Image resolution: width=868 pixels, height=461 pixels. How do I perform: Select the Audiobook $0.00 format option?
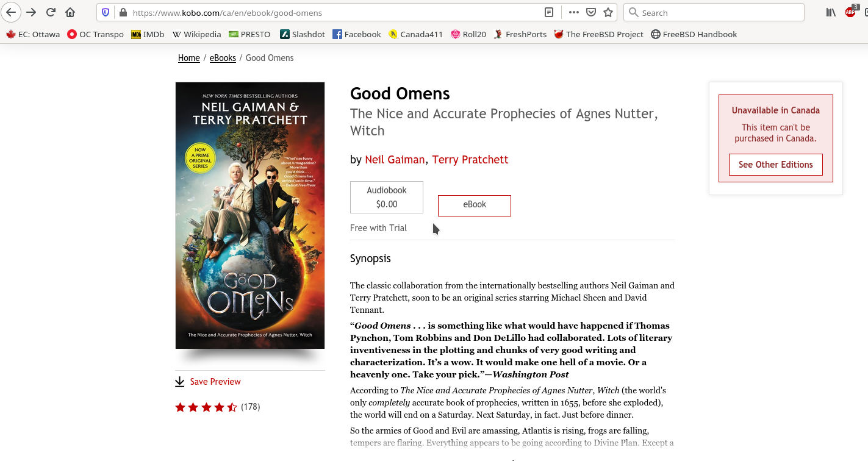tap(387, 197)
